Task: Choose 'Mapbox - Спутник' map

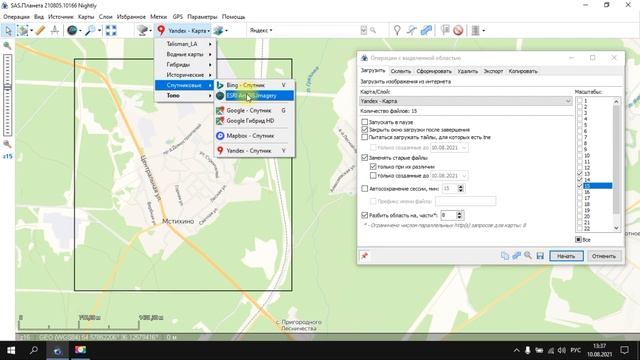Action: 254,136
